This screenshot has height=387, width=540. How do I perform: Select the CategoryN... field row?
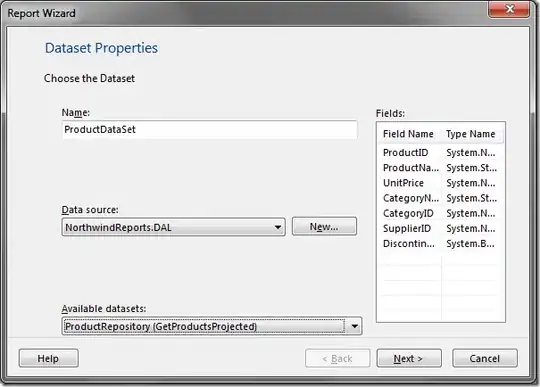pyautogui.click(x=440, y=198)
